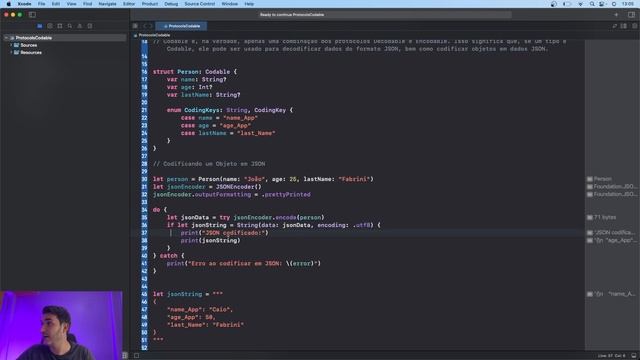Screen dimensions: 640x360
Task: Click the Library plus button
Action: tap(616, 15)
